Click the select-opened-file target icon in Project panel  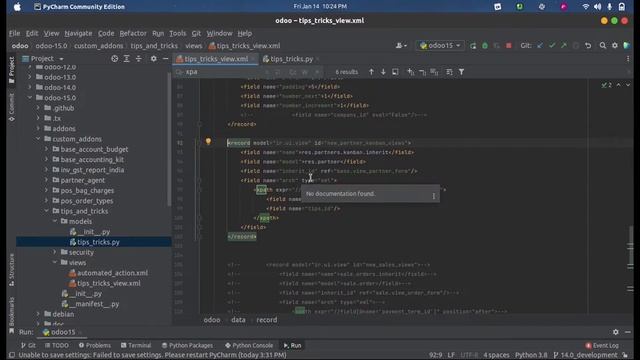(115, 59)
